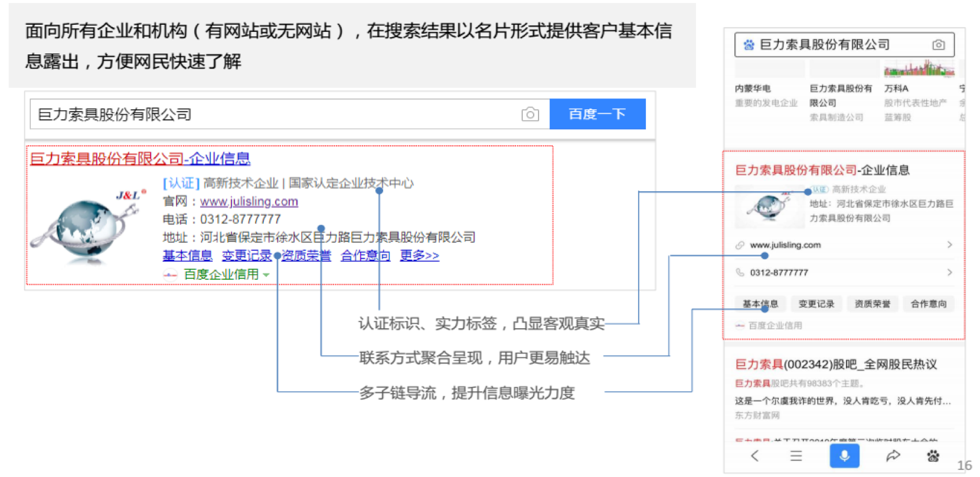The width and height of the screenshot is (980, 477).
Task: Click the 百度企业信用 logo icon on desktop card
Action: coord(170,275)
